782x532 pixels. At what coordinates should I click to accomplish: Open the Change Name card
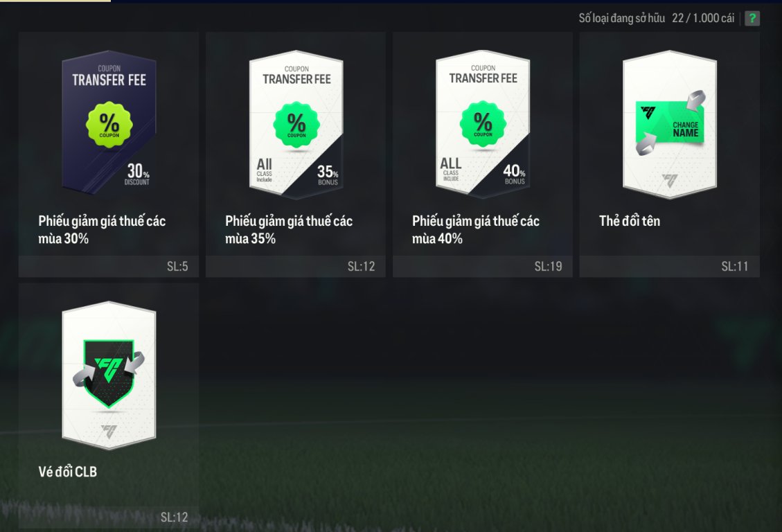670,124
